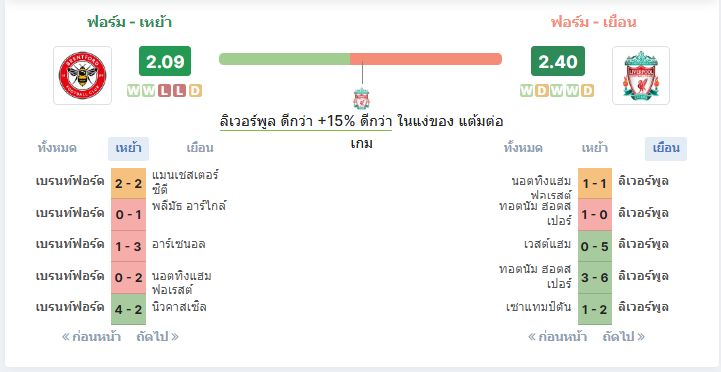This screenshot has height=372, width=721.
Task: Click the small Liverpool marker under the bar
Action: click(362, 98)
